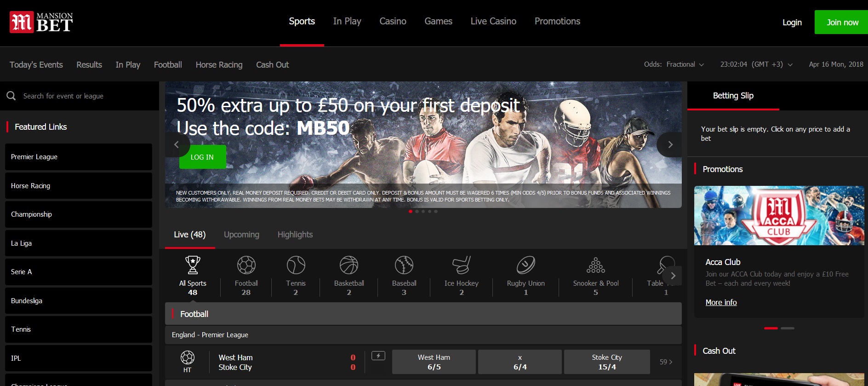Open Championship featured link
The image size is (868, 386).
(x=79, y=214)
